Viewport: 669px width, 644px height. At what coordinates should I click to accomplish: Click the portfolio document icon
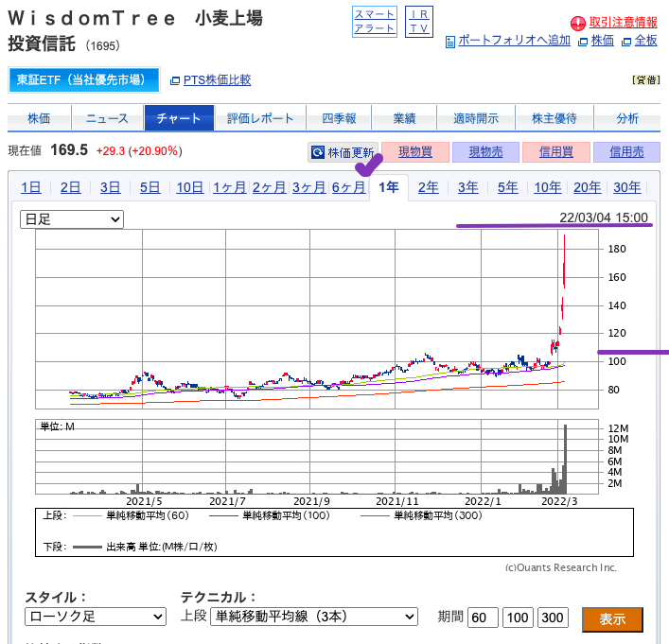click(449, 42)
